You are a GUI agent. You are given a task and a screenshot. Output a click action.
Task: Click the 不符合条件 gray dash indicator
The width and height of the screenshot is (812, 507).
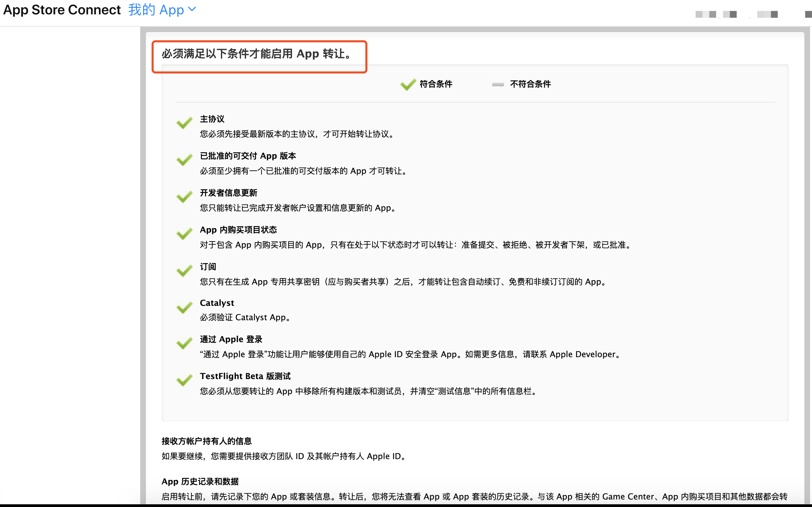pyautogui.click(x=497, y=84)
